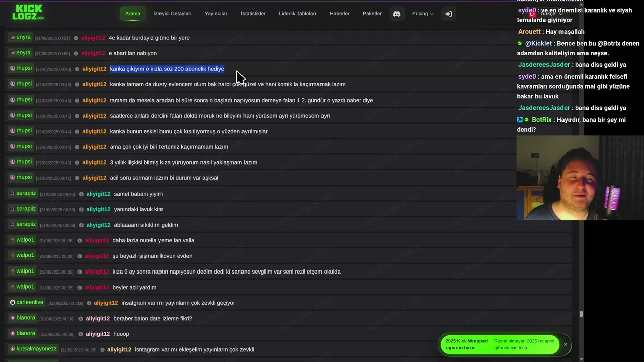
Task: Click the timestamp 31/08/2025 00:46
Action: 53,101
